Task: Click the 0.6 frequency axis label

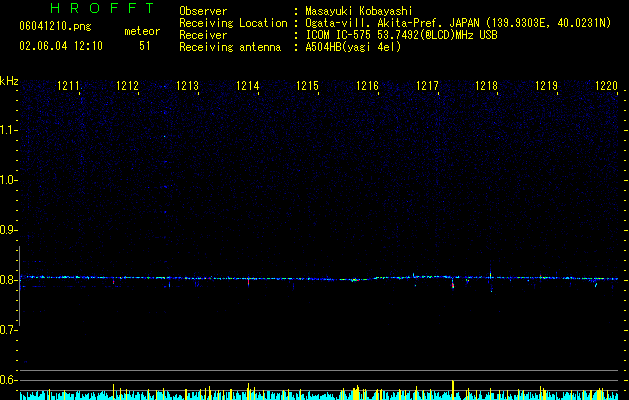Action: tap(8, 380)
